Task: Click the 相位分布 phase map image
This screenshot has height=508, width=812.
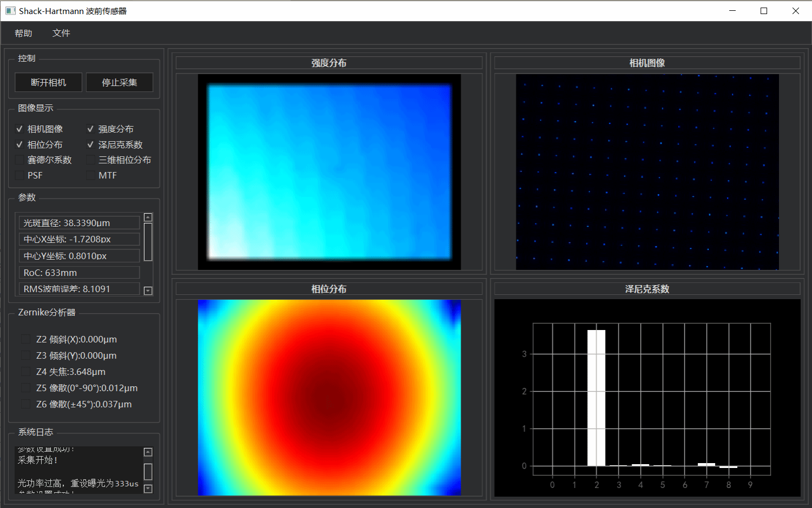Action: point(329,398)
